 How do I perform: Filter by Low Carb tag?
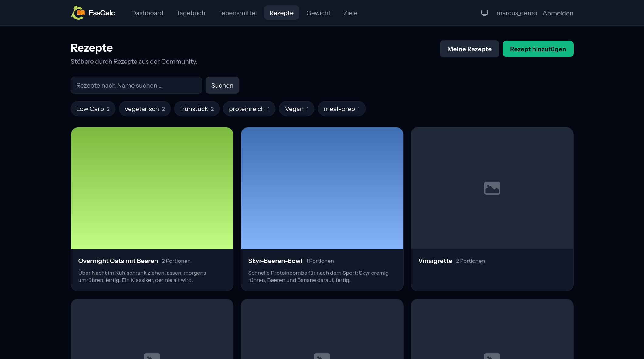point(93,109)
